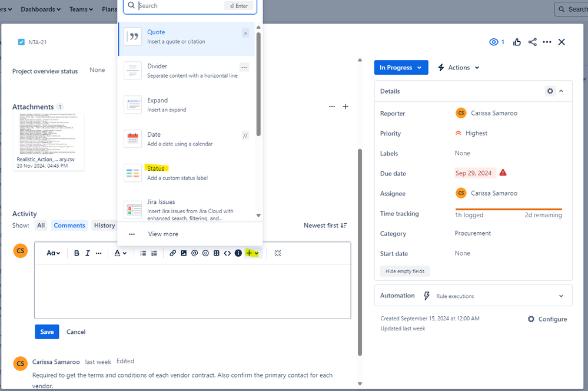Open the Actions dropdown menu
This screenshot has height=391, width=588.
[459, 68]
